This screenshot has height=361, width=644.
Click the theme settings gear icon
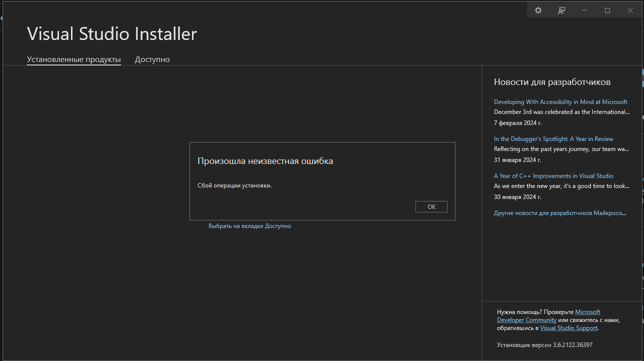click(x=538, y=10)
